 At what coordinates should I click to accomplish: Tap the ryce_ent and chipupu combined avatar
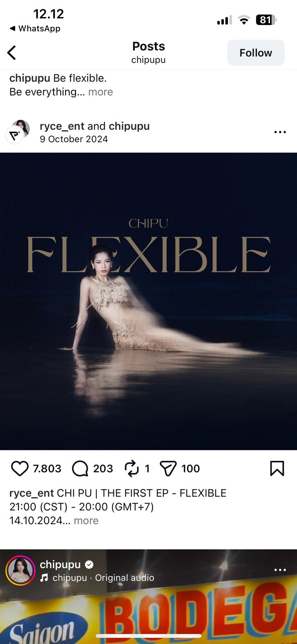(x=18, y=132)
